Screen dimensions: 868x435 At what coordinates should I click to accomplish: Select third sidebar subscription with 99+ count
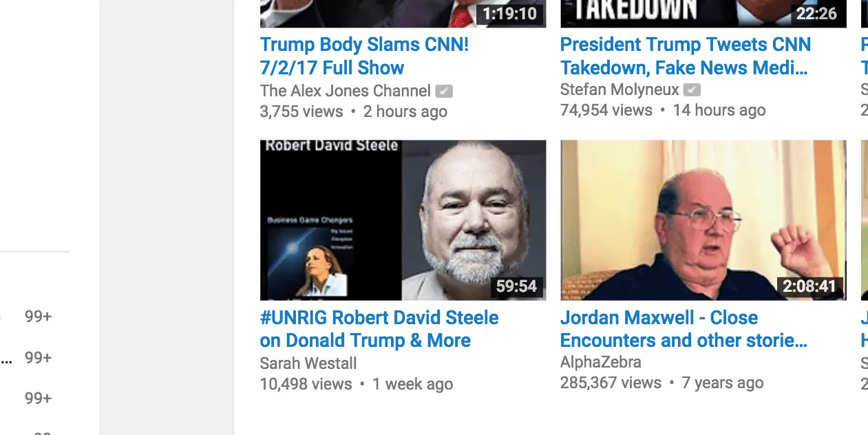(34, 399)
